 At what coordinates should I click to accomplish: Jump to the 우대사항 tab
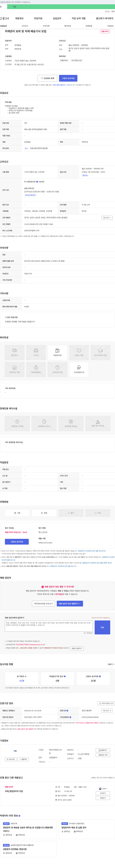[x=46, y=26]
